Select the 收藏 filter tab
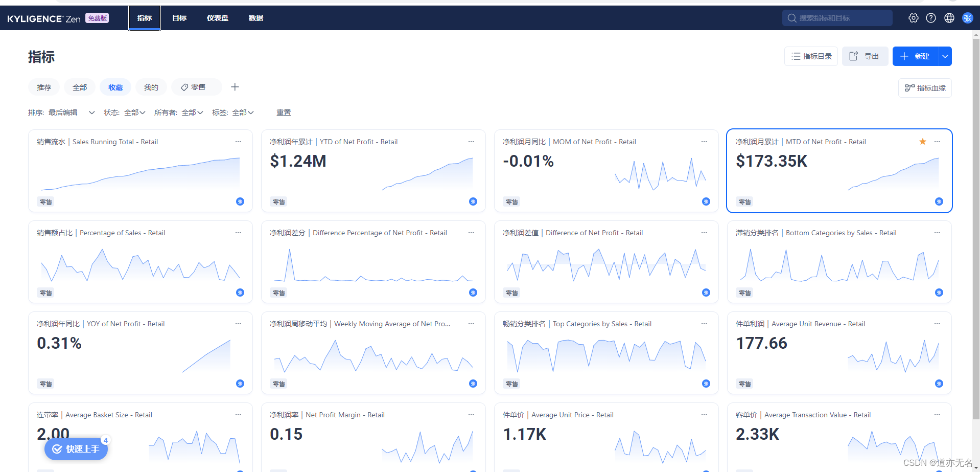The width and height of the screenshot is (980, 472). click(x=115, y=87)
